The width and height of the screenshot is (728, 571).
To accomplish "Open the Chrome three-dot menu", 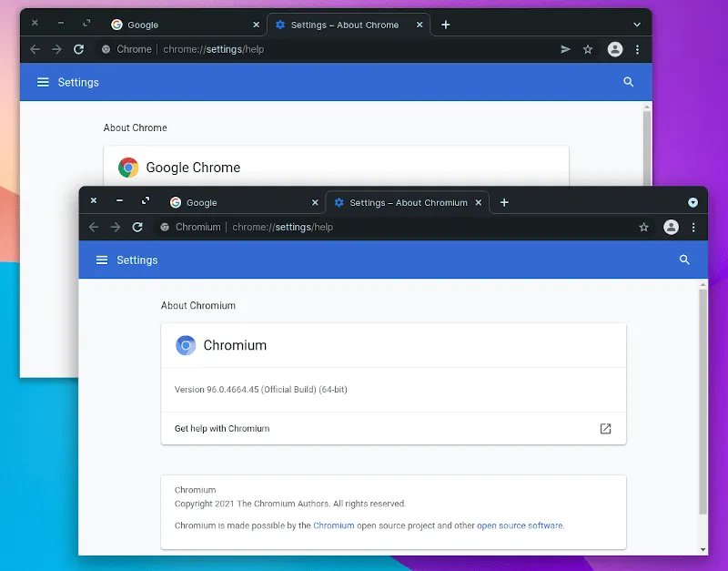I will coord(639,49).
